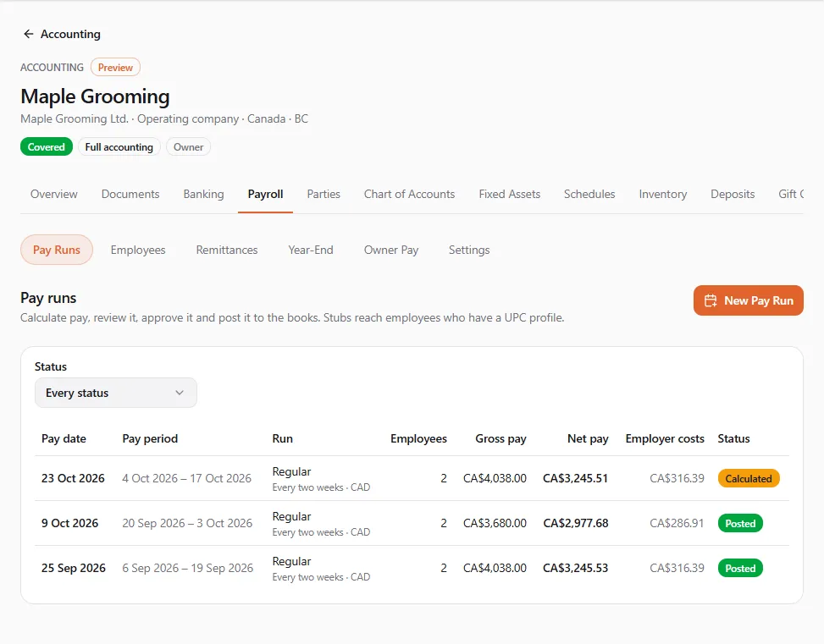
Task: Go to the Remittances sub-tab
Action: coord(226,250)
